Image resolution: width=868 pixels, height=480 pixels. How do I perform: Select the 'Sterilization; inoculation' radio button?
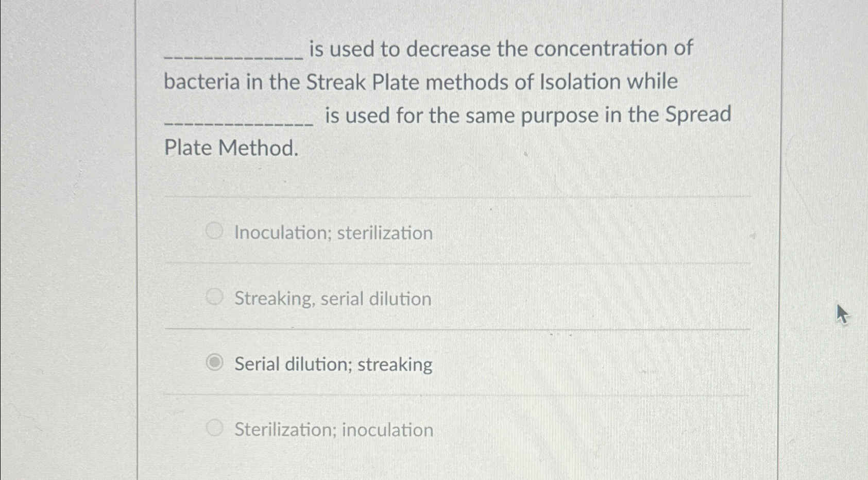click(x=214, y=428)
